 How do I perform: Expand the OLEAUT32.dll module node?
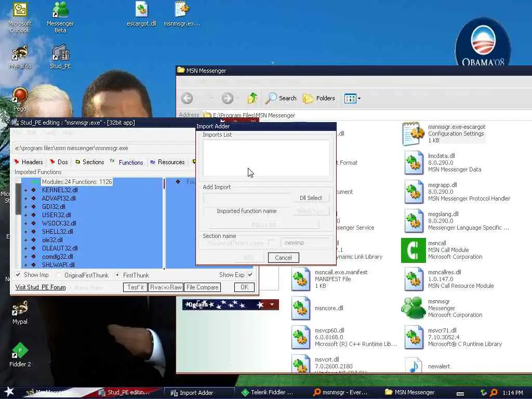26,248
